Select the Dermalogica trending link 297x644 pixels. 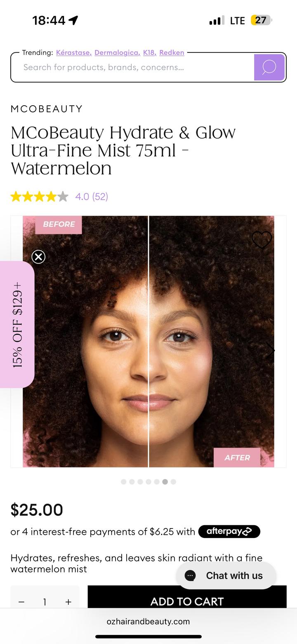click(118, 52)
